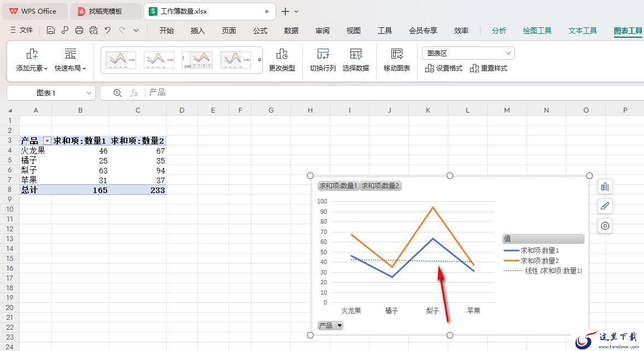Open the 效率 tab
Image resolution: width=644 pixels, height=351 pixels.
[461, 31]
